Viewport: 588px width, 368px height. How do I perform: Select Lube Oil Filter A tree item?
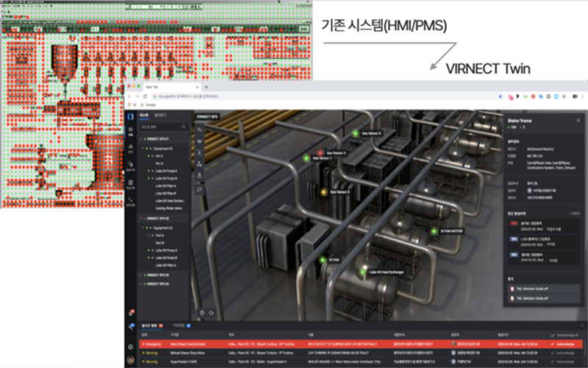tap(166, 187)
